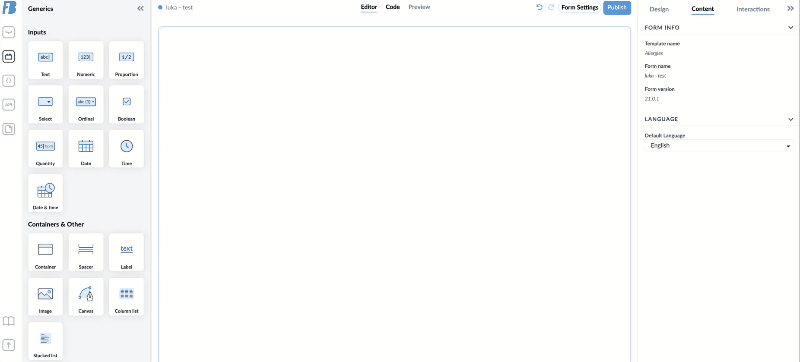This screenshot has height=362, width=800.
Task: Choose the Ordinal input widget
Action: [86, 105]
